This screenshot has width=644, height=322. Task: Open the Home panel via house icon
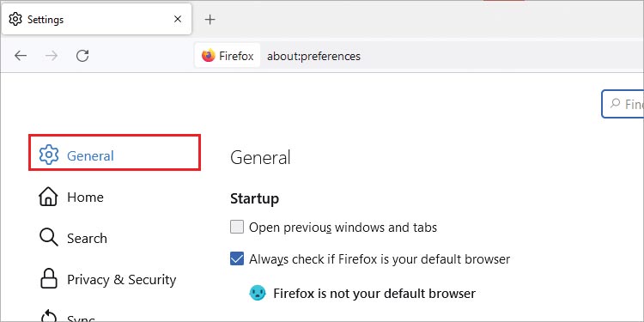(x=48, y=197)
